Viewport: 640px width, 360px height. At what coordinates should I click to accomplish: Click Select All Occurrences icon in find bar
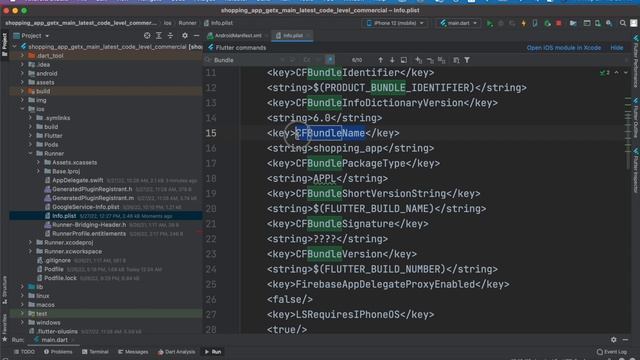click(442, 60)
